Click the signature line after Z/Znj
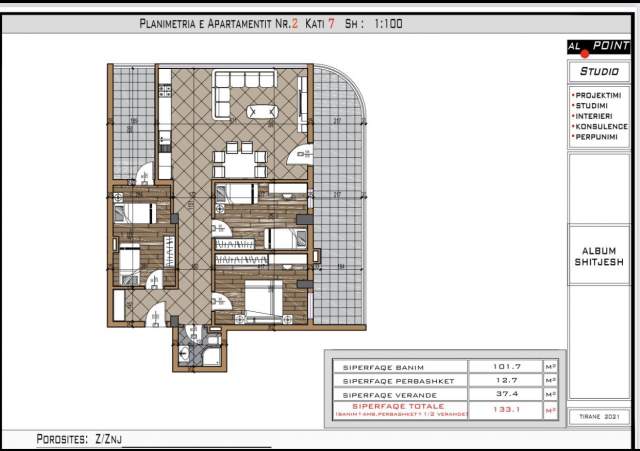The image size is (640, 451). [197, 447]
